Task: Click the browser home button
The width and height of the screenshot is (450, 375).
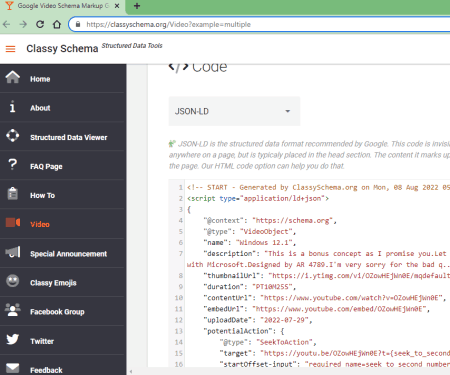Action: tap(57, 24)
